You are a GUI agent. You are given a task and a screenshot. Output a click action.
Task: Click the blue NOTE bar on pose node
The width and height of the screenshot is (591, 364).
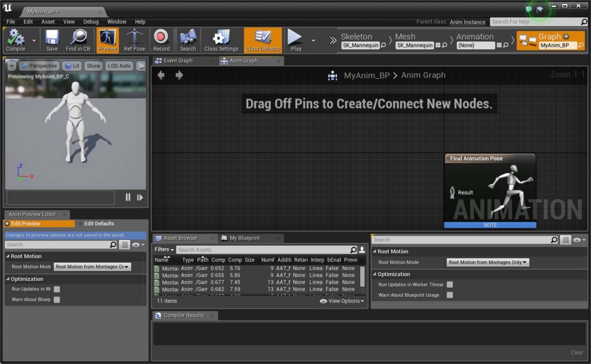pos(490,225)
